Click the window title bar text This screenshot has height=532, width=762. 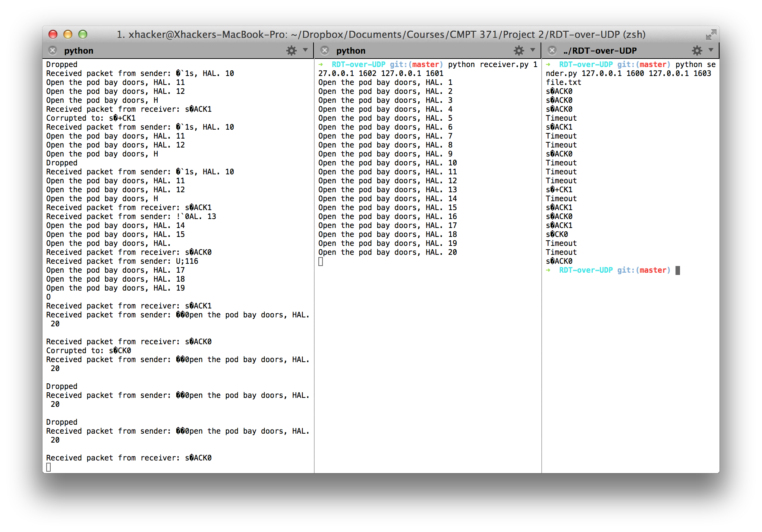coord(381,34)
